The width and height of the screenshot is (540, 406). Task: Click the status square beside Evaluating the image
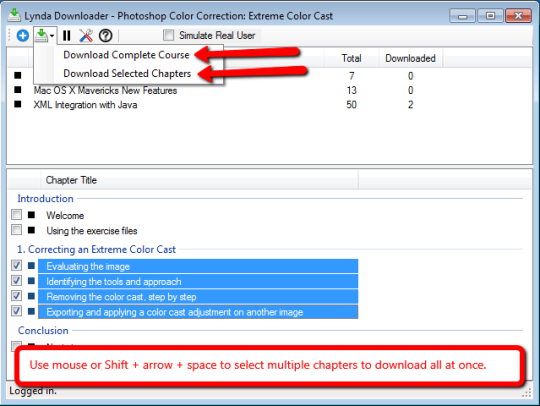(x=31, y=266)
